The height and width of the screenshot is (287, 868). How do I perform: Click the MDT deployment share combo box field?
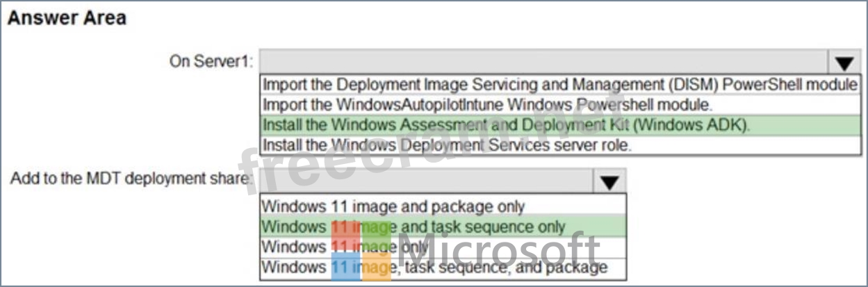point(424,181)
